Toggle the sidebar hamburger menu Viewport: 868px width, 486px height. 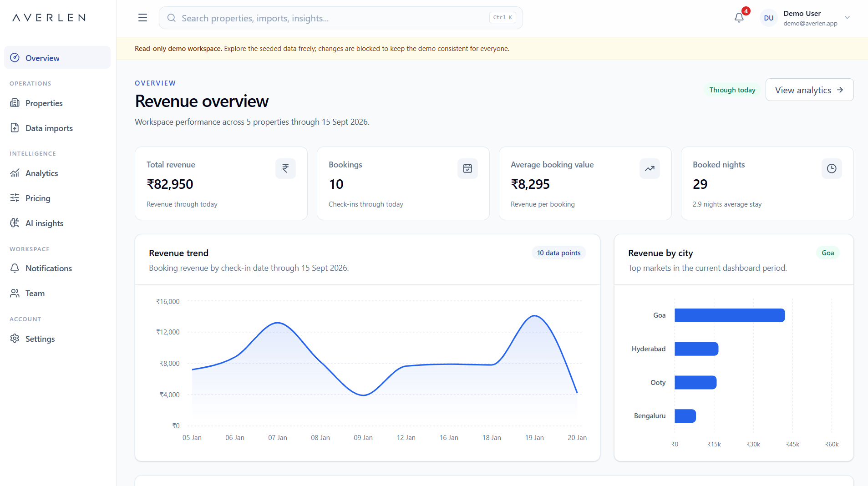142,18
